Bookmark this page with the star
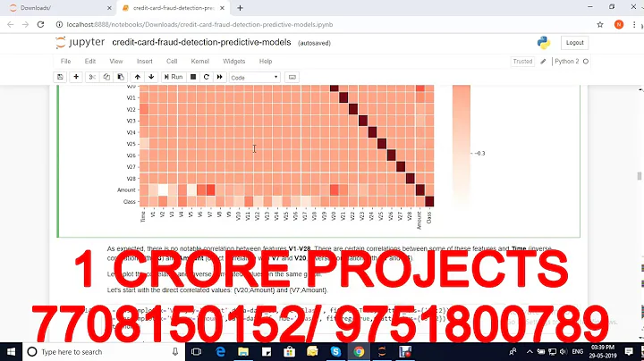The image size is (644, 361). pyautogui.click(x=600, y=25)
